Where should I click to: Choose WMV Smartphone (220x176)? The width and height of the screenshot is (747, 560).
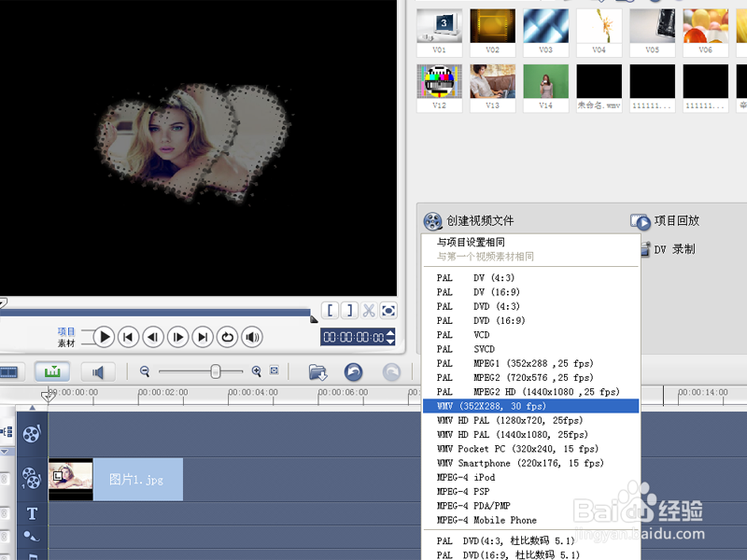pos(530,463)
